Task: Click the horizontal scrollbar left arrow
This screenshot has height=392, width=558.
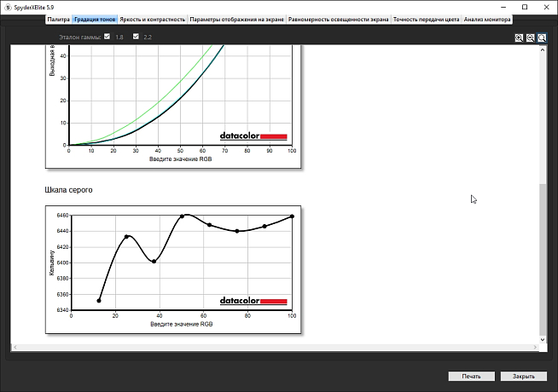Action: 15,347
